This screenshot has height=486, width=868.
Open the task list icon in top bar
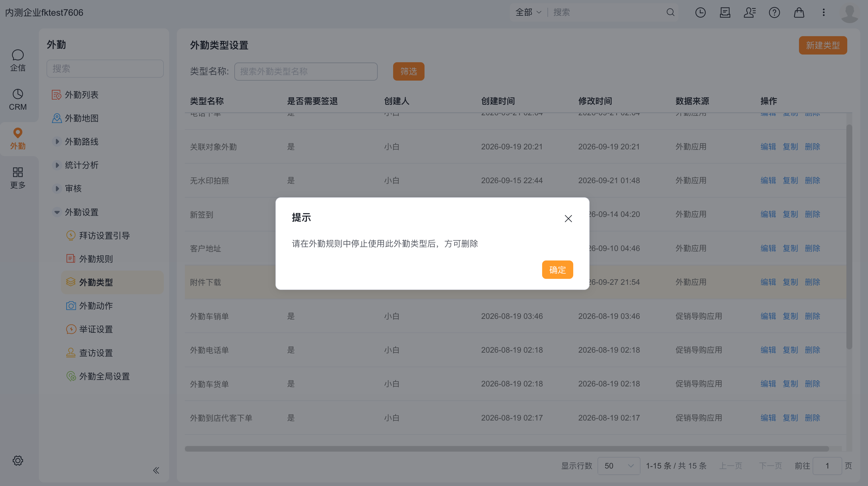[725, 12]
